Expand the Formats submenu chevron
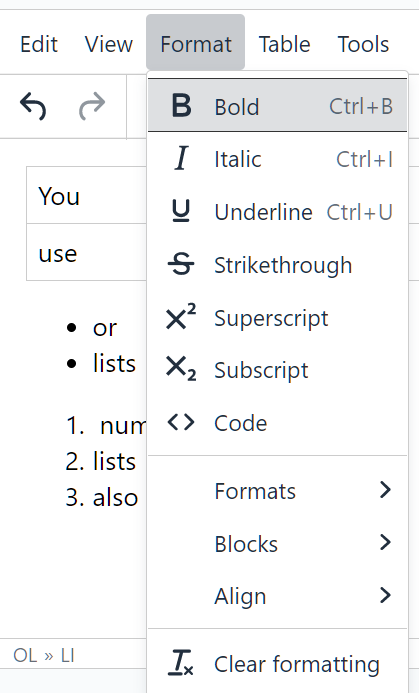Image resolution: width=419 pixels, height=693 pixels. coord(385,490)
